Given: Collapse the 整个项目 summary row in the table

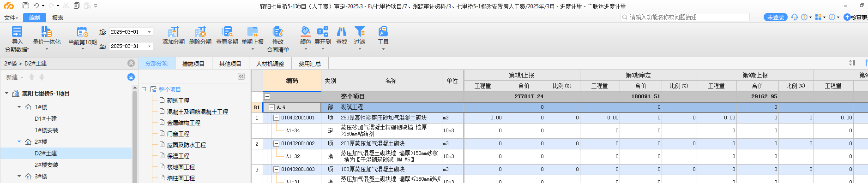Looking at the screenshot, I should (267, 97).
